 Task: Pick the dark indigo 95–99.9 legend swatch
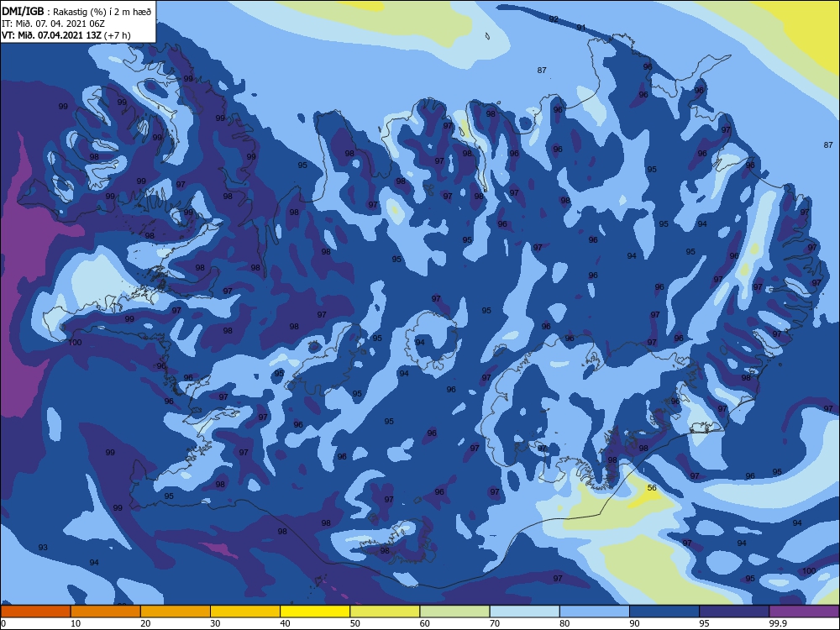coord(734,612)
